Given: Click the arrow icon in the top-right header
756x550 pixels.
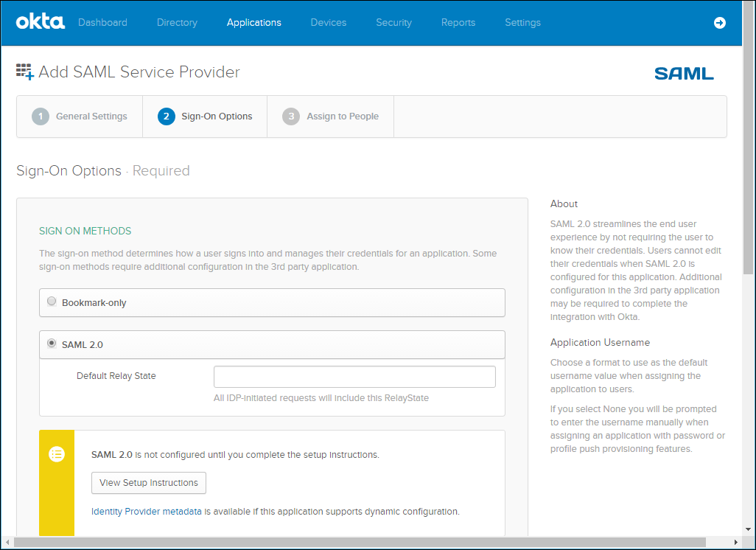Looking at the screenshot, I should click(x=719, y=23).
